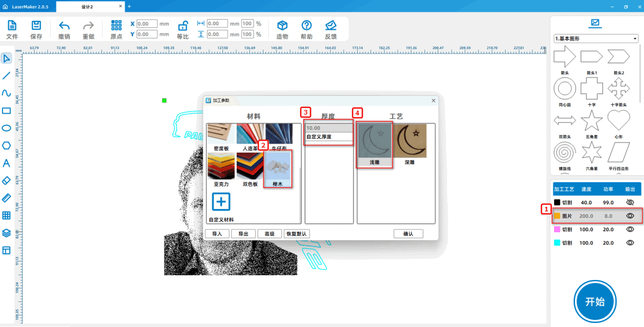Click the 恢复默认 button
This screenshot has height=327, width=644.
tap(296, 233)
